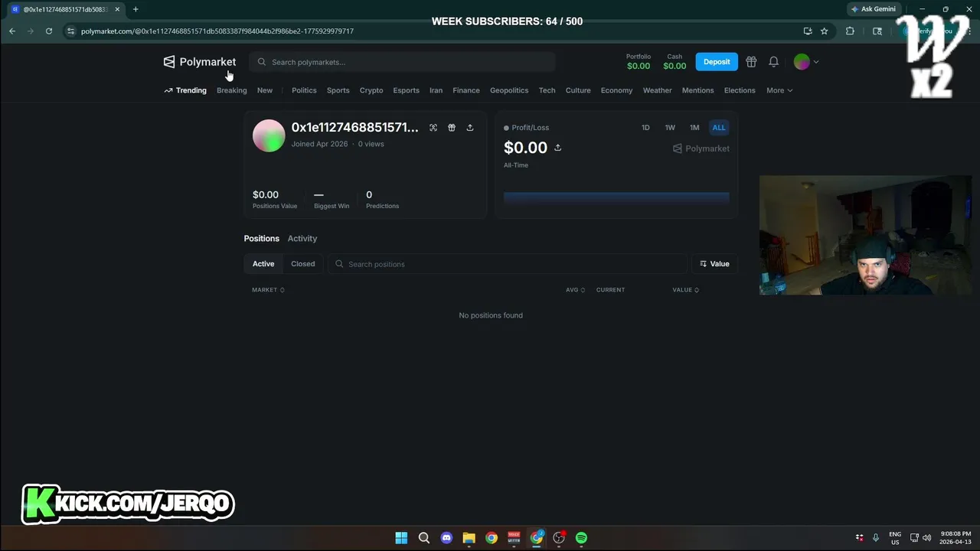Open the Breaking category
This screenshot has width=980, height=551.
[x=232, y=90]
